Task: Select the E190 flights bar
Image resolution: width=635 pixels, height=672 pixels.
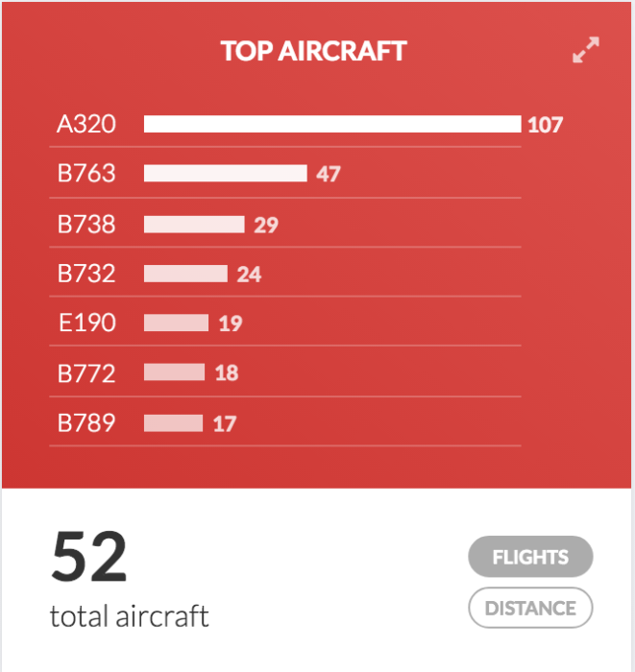Action: coord(176,323)
